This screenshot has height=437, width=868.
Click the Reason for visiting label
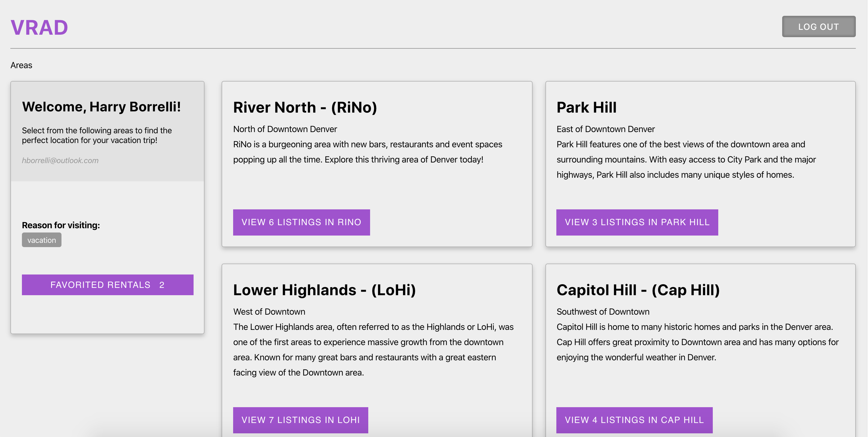tap(61, 225)
